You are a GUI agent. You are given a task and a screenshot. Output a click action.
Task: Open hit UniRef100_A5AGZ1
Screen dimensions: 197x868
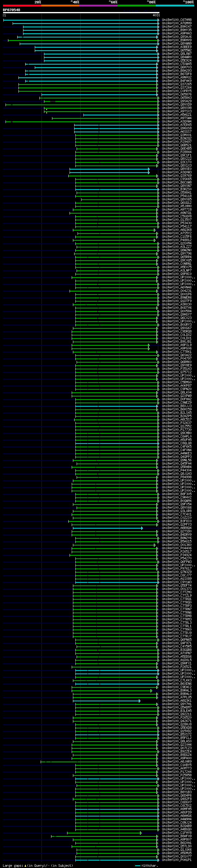(x=177, y=115)
